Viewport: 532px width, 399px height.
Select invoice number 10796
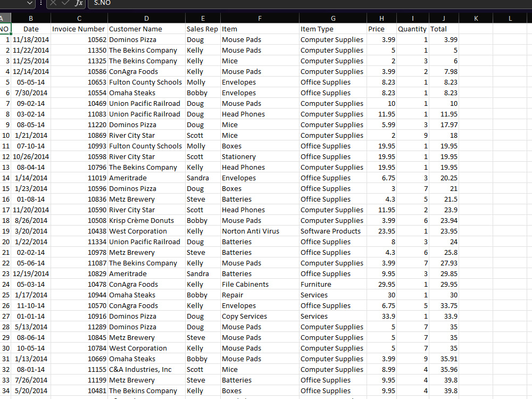pyautogui.click(x=79, y=167)
